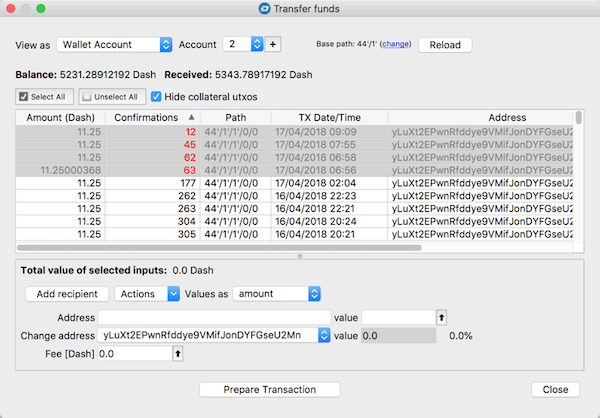The image size is (600, 418).
Task: Select the row with 262 confirmations
Action: [x=294, y=196]
